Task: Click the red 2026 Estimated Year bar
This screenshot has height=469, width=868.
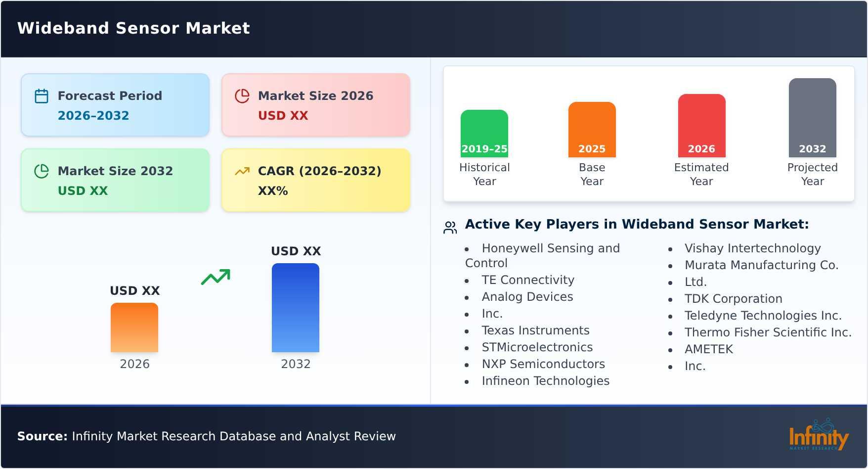Action: pyautogui.click(x=701, y=126)
